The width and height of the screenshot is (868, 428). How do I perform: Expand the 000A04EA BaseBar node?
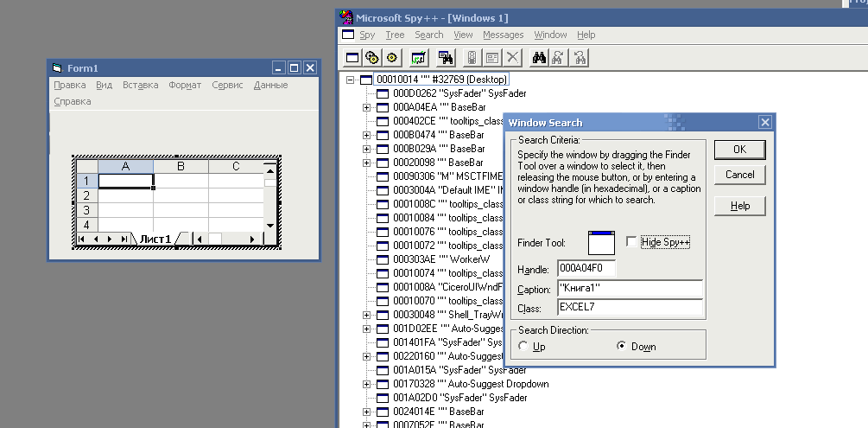[366, 107]
